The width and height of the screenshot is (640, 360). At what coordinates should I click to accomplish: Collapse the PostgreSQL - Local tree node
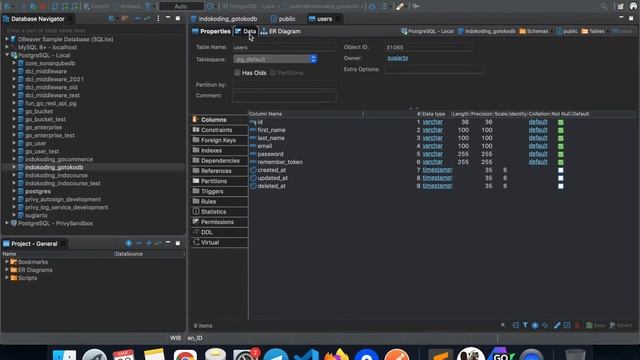click(7, 55)
